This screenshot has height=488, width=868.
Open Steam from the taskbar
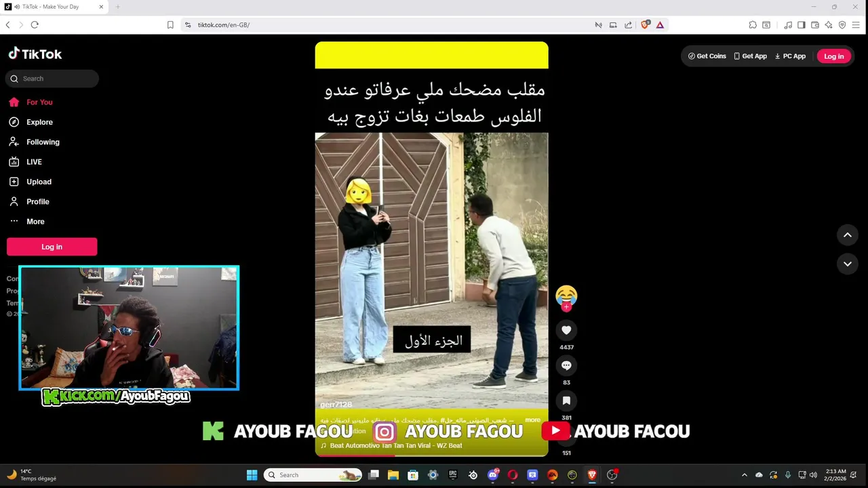(x=473, y=475)
